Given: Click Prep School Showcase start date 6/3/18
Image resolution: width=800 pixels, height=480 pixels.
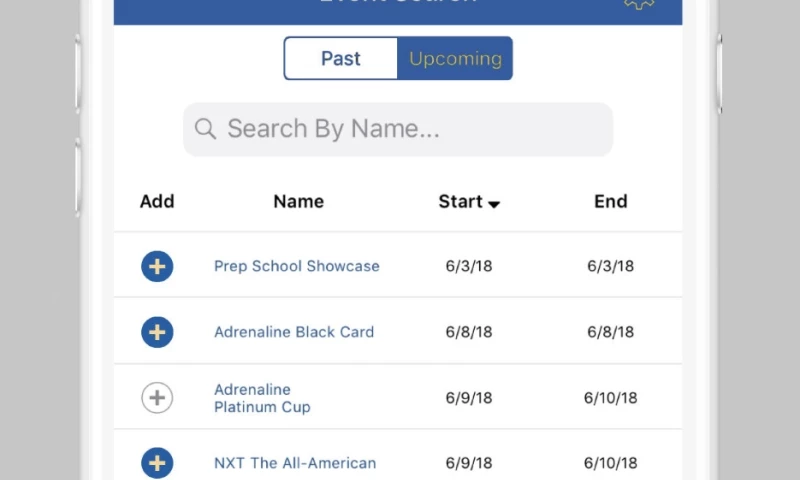Looking at the screenshot, I should click(x=469, y=267).
